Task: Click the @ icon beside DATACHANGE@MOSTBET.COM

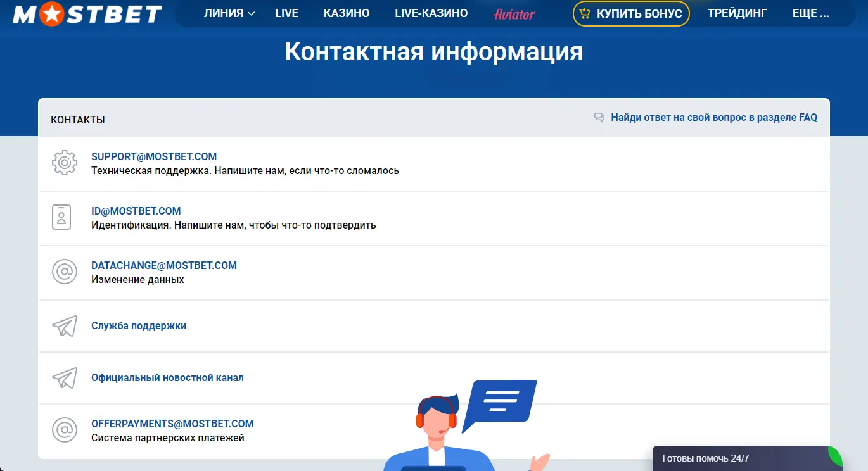Action: coord(64,272)
